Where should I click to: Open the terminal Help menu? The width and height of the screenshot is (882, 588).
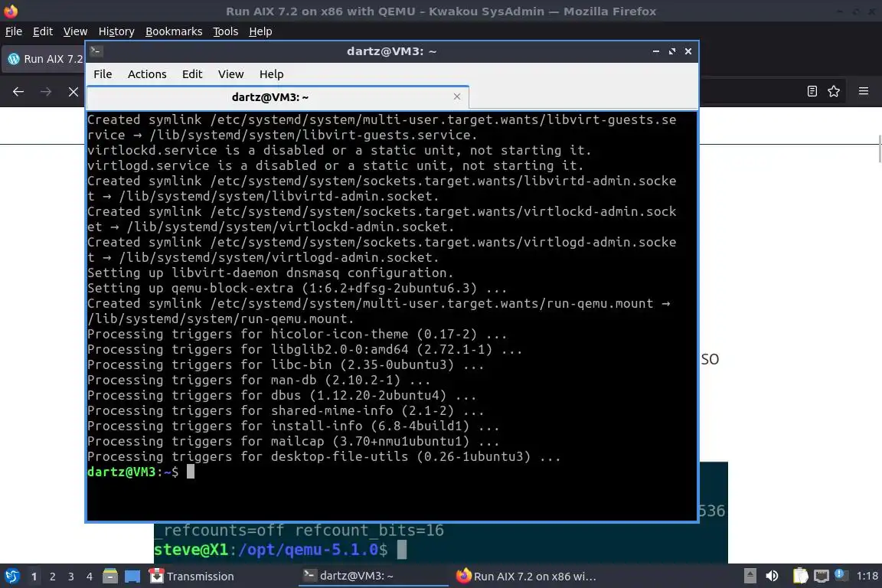point(271,74)
